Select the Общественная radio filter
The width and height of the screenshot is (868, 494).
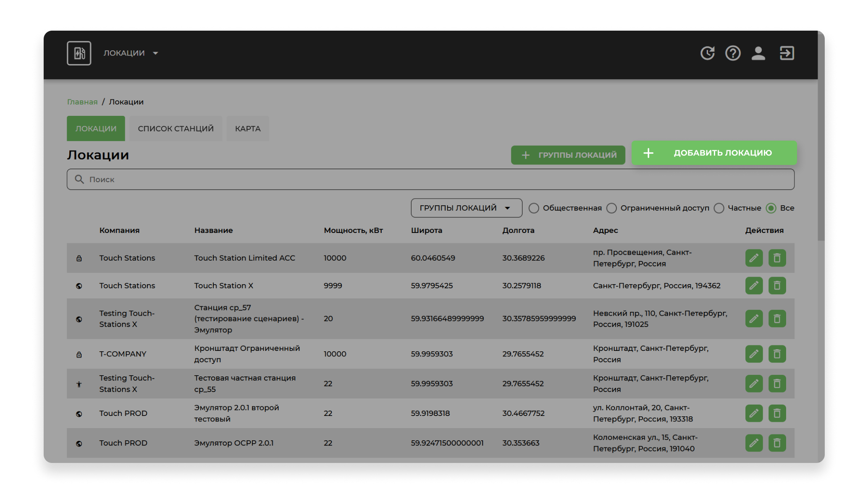click(533, 208)
